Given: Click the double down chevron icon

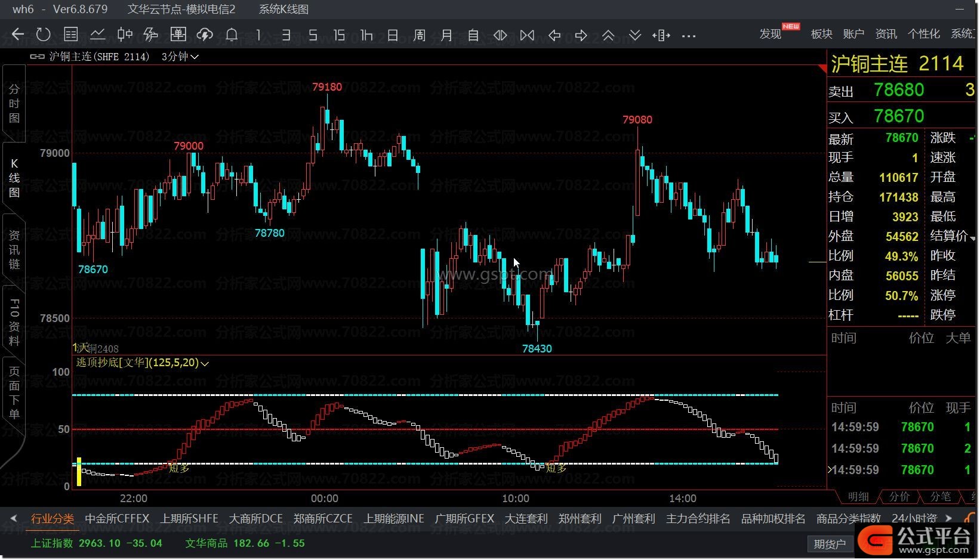Looking at the screenshot, I should (635, 35).
